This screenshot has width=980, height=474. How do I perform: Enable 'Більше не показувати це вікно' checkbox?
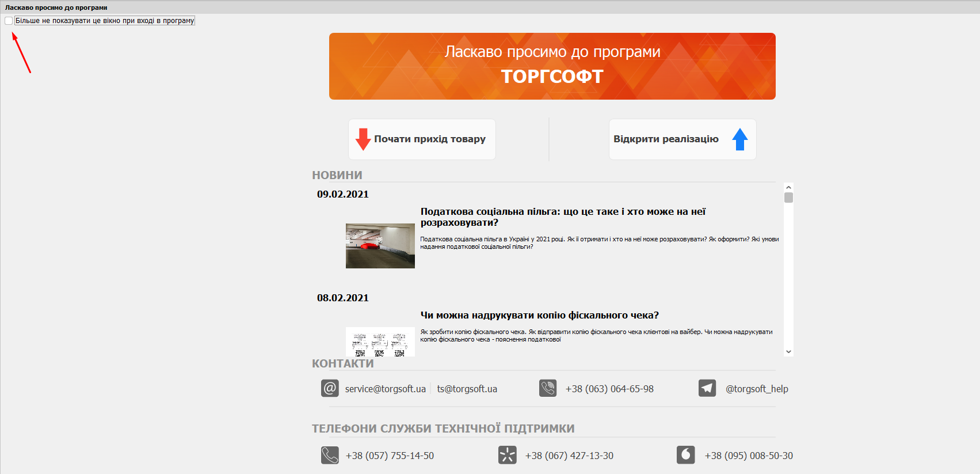[x=9, y=21]
